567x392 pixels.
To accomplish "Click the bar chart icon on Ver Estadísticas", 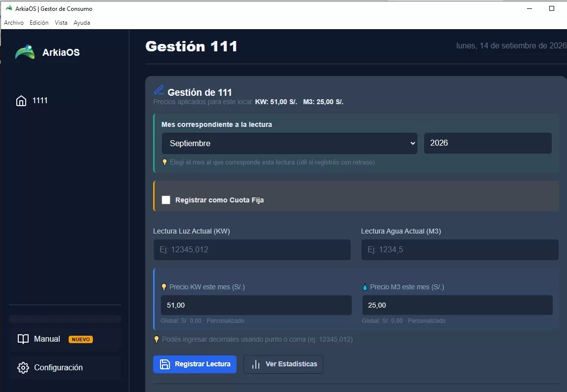I will coord(256,364).
